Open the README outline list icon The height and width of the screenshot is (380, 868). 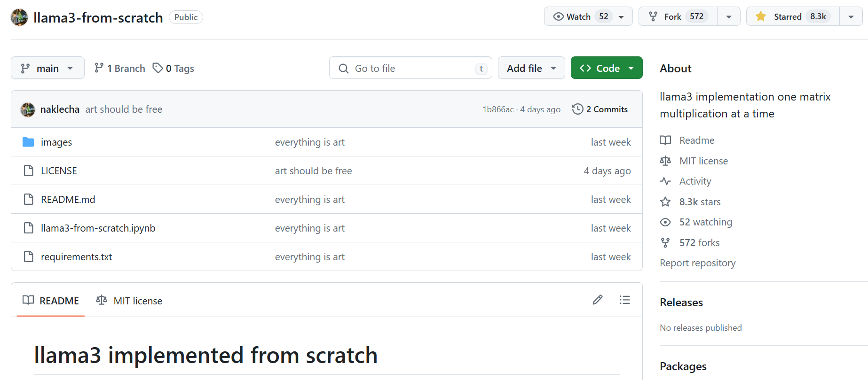[x=625, y=300]
